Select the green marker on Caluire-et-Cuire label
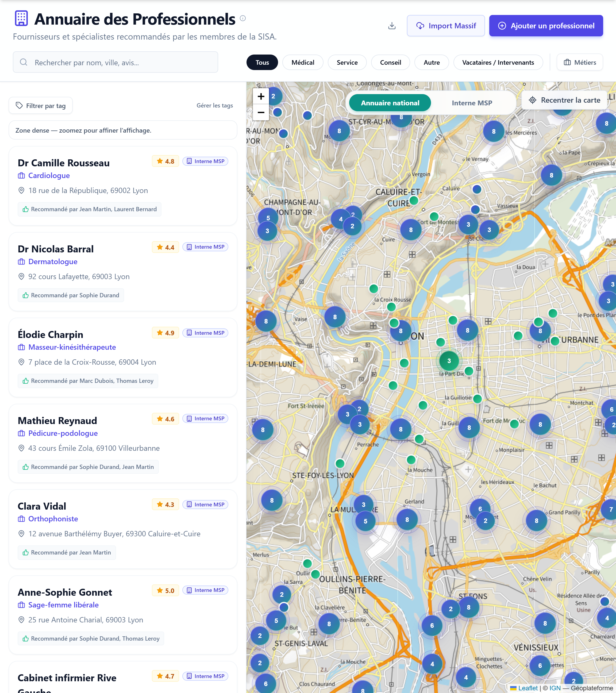616x693 pixels. pos(414,200)
